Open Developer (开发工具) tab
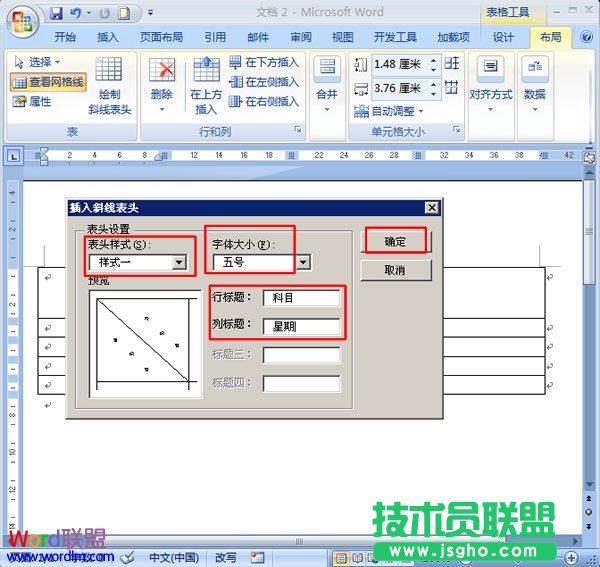The width and height of the screenshot is (600, 567). [x=395, y=37]
